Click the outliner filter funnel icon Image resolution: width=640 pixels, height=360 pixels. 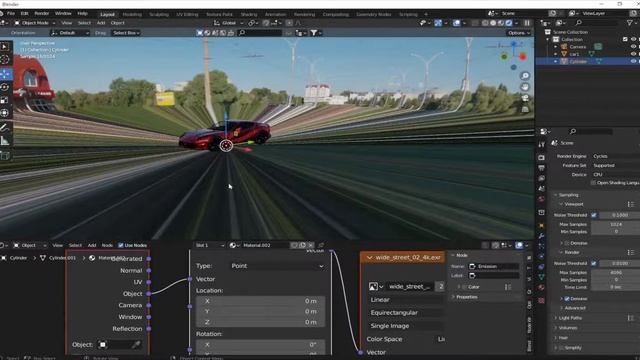pos(629,23)
